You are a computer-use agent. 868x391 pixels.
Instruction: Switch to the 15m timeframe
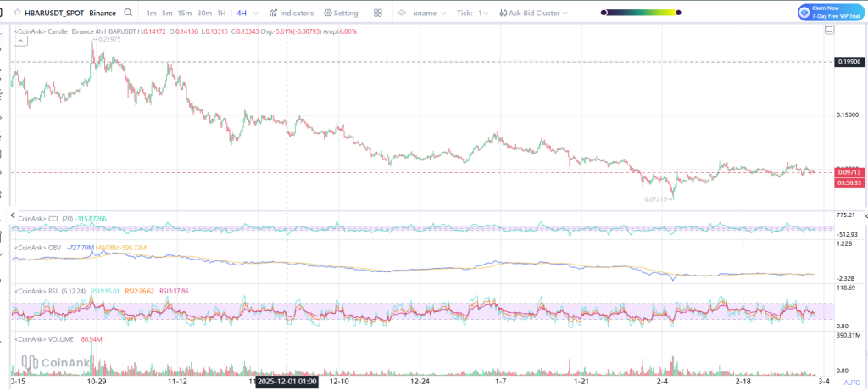(x=185, y=13)
